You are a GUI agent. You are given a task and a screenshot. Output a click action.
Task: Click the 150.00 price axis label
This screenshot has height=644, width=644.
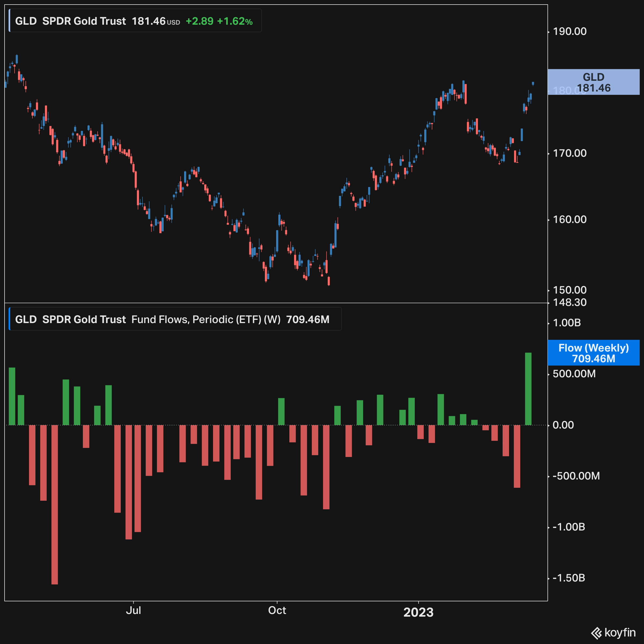pos(570,290)
